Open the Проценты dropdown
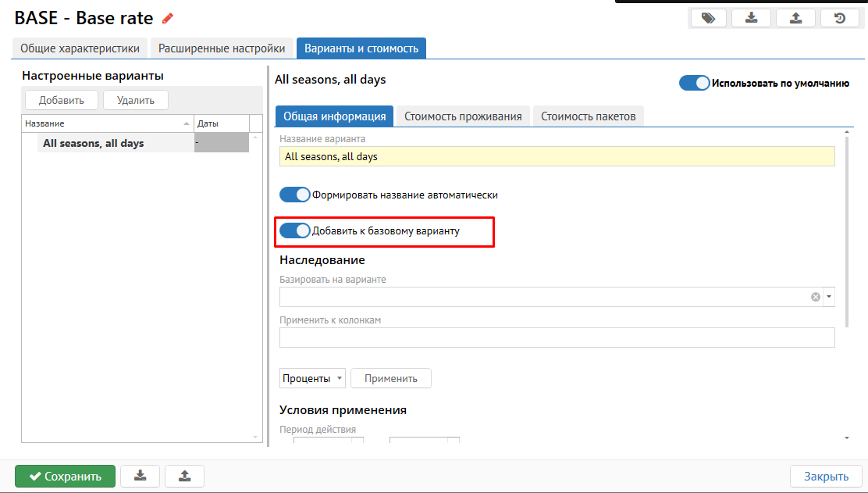The width and height of the screenshot is (868, 493). pyautogui.click(x=312, y=378)
